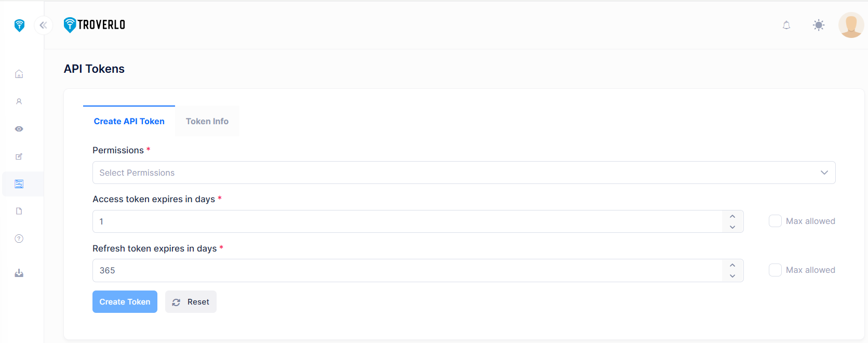The image size is (868, 343).
Task: Open the user profile sidebar icon
Action: (19, 101)
